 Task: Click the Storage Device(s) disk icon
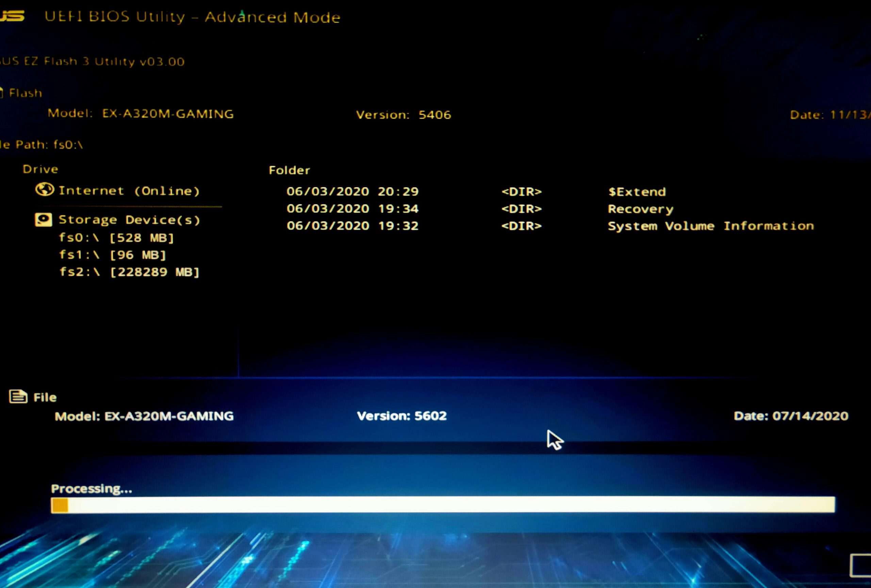point(44,219)
